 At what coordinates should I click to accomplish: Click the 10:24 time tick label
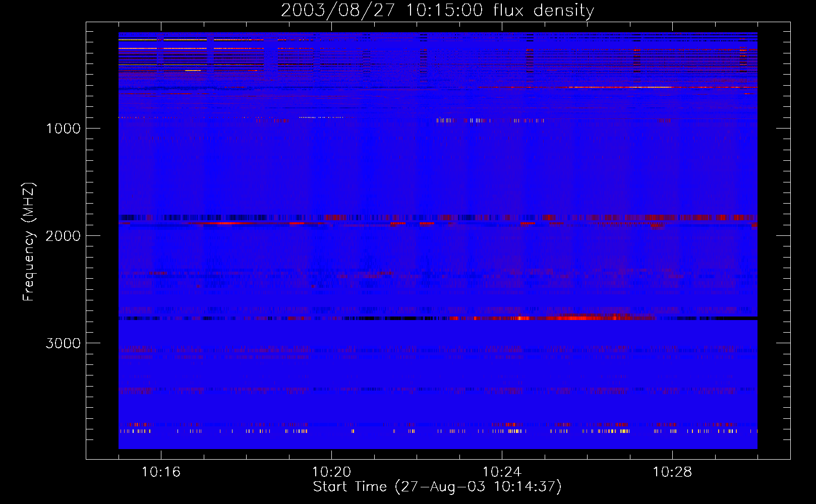coord(502,472)
